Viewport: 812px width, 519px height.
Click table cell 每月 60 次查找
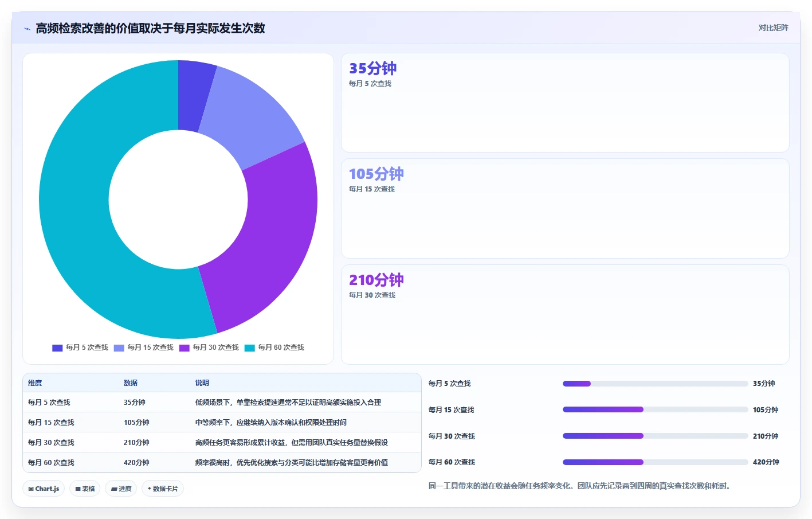pyautogui.click(x=51, y=463)
